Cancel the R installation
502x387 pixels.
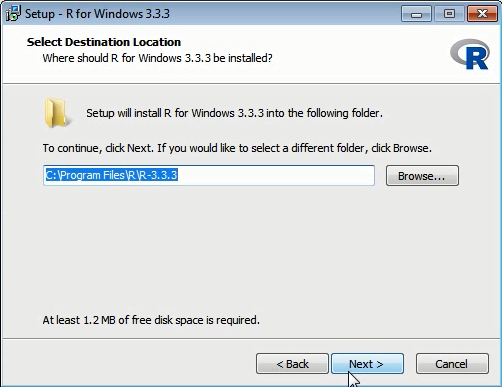pos(452,364)
